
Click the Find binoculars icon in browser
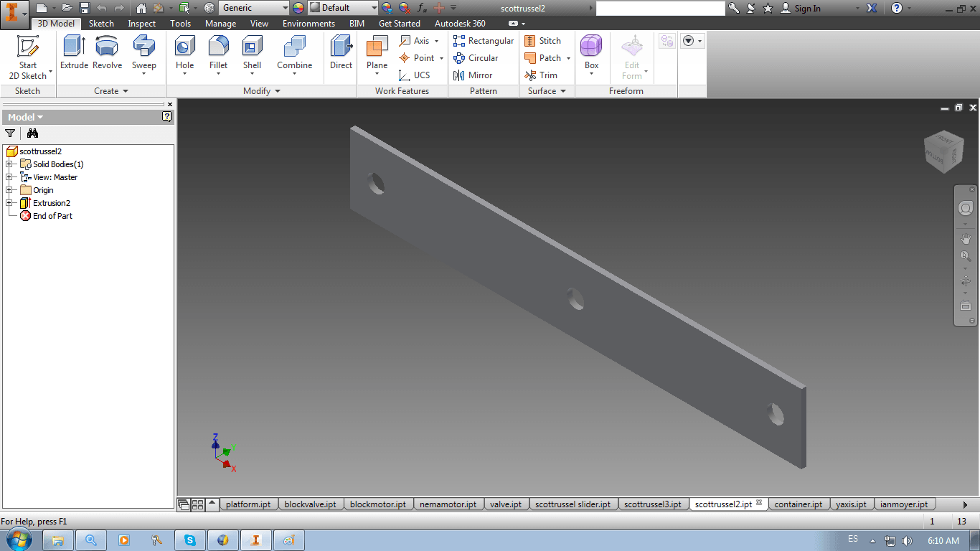pyautogui.click(x=32, y=133)
